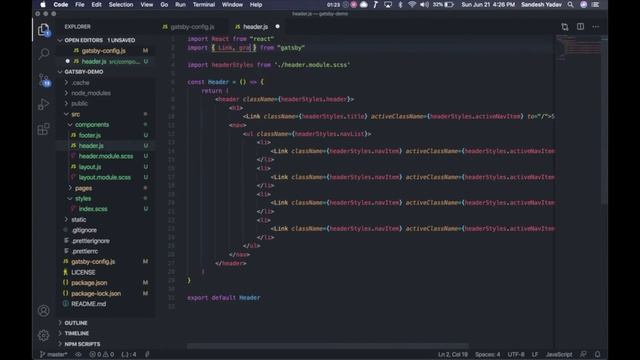The image size is (640, 360).
Task: Click the Siri icon in menu bar
Action: click(x=583, y=4)
